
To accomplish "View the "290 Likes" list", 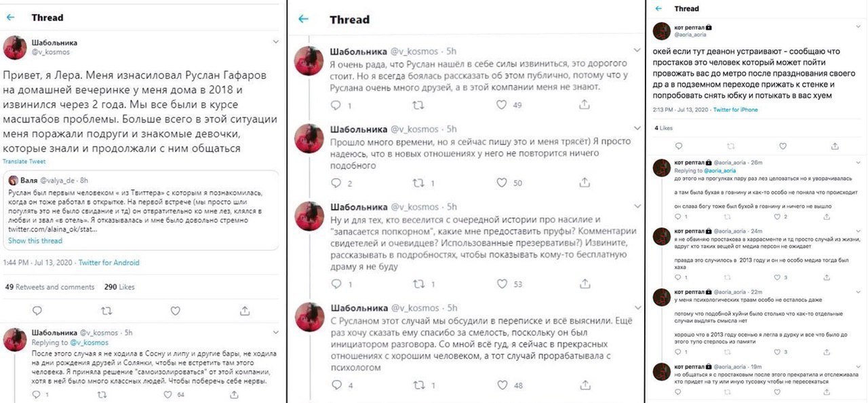I will point(119,287).
